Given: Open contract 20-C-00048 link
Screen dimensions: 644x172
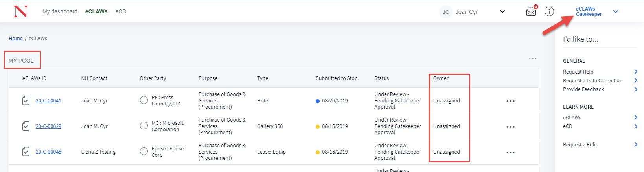Looking at the screenshot, I should 48,152.
